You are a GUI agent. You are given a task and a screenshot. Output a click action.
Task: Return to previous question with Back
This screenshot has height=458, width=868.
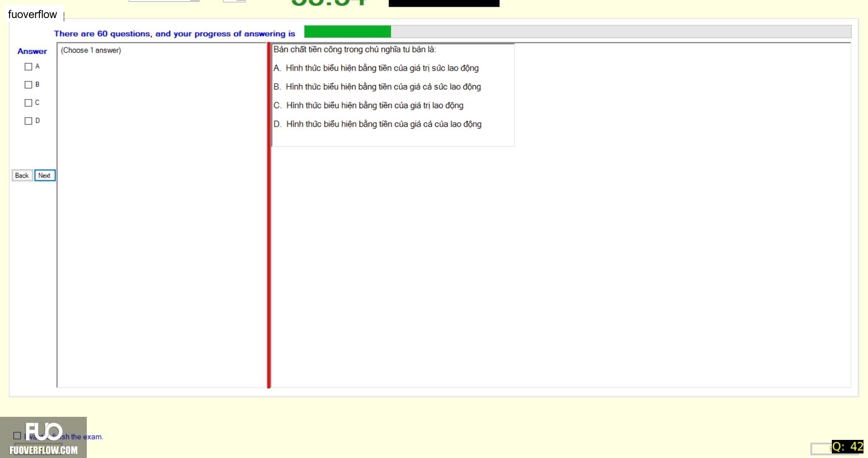pyautogui.click(x=22, y=176)
